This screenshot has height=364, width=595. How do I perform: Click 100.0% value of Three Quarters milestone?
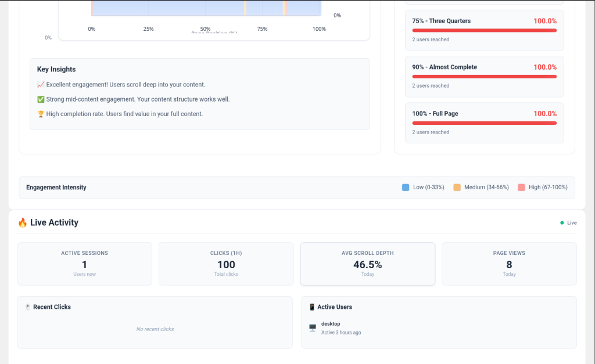tap(545, 21)
